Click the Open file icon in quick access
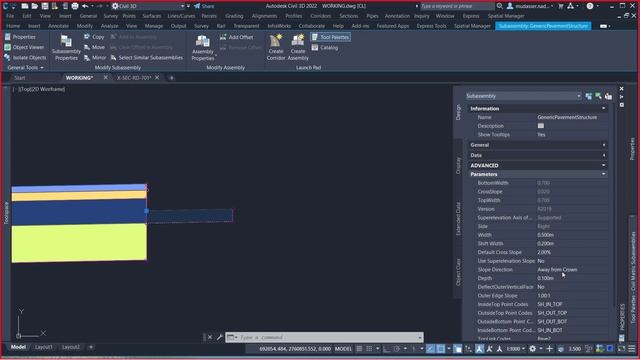The width and height of the screenshot is (640, 360). click(35, 6)
